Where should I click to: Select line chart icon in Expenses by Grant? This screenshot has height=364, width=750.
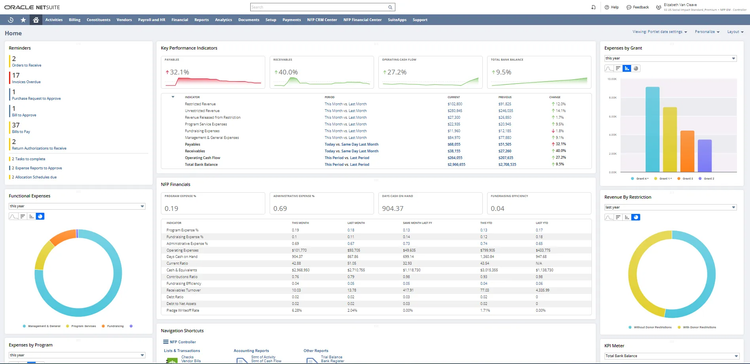609,68
